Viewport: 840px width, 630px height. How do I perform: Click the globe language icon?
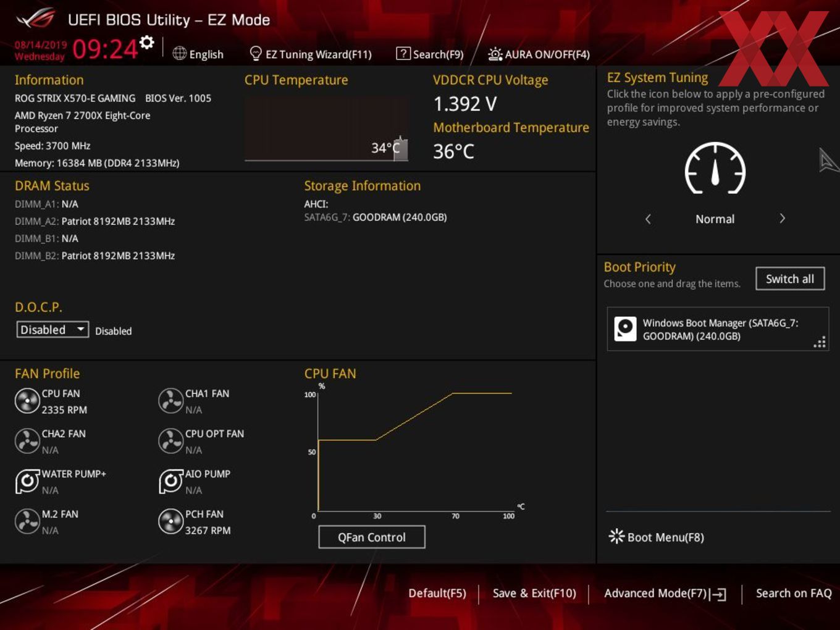(x=179, y=54)
